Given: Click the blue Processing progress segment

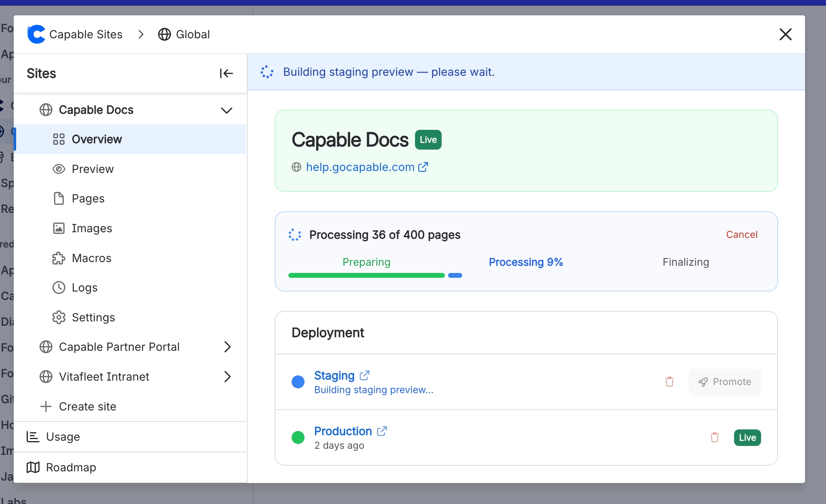Looking at the screenshot, I should coord(455,275).
